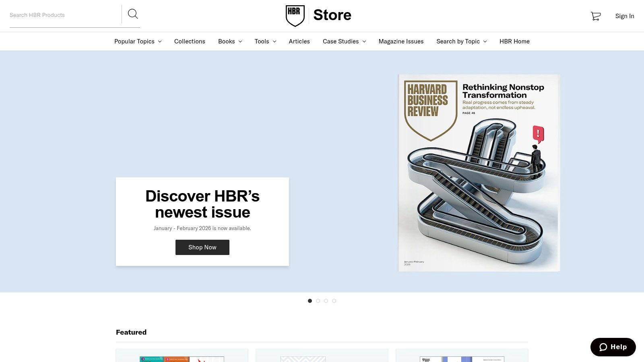Click the Store wordmark in the header
The width and height of the screenshot is (644, 362).
point(332,15)
